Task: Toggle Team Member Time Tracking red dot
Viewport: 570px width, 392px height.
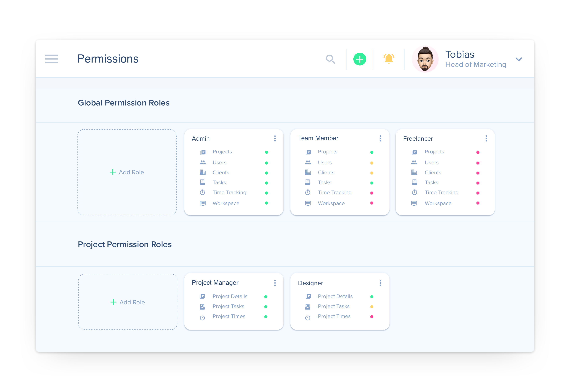Action: coord(372,193)
